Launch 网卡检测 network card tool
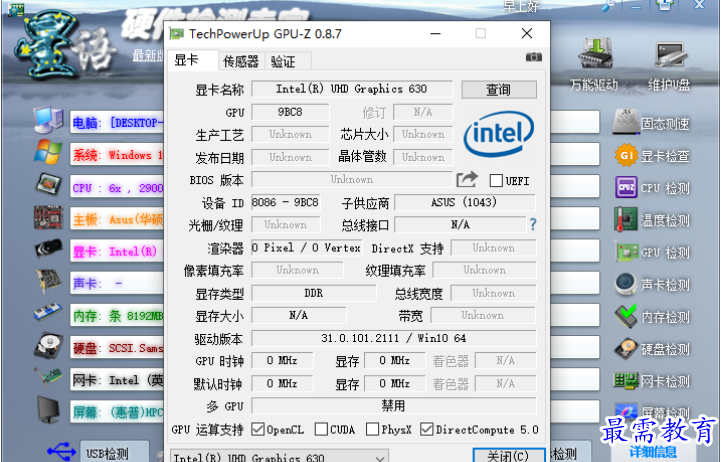 [652, 381]
